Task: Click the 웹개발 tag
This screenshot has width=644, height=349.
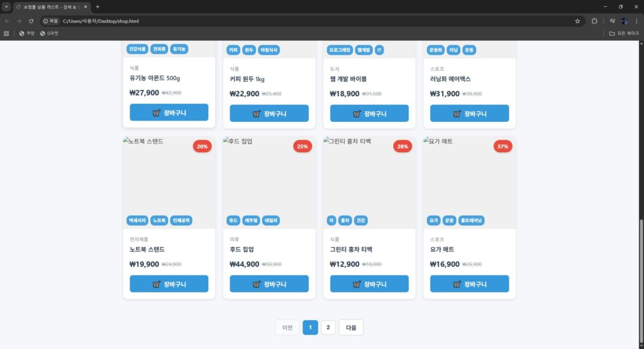Action: [364, 50]
